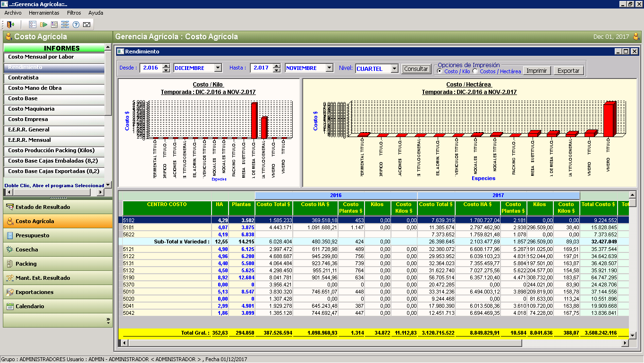
Task: Increase the Hasta year 2.017 spinner
Action: tap(277, 66)
